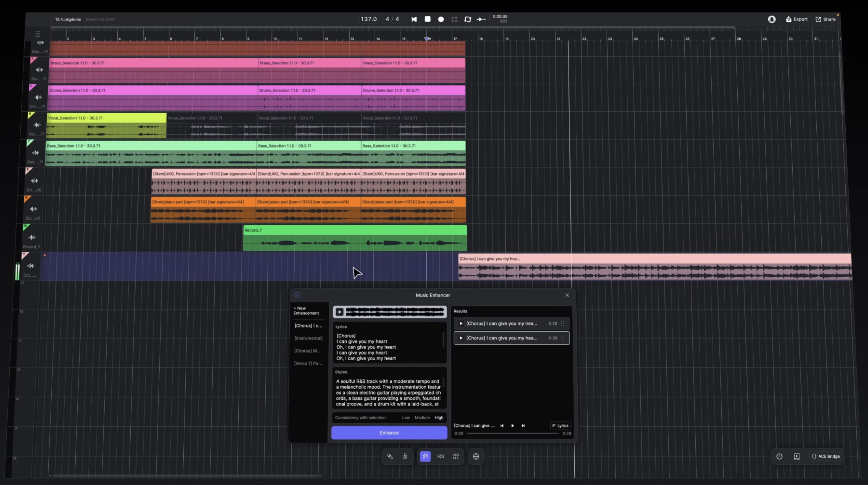Image resolution: width=868 pixels, height=485 pixels.
Task: Click the results playback progress slider
Action: tap(512, 433)
